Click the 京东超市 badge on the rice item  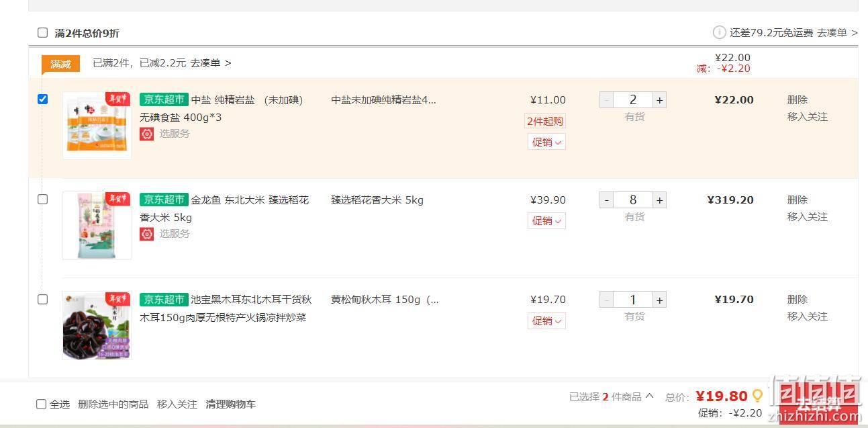(164, 200)
